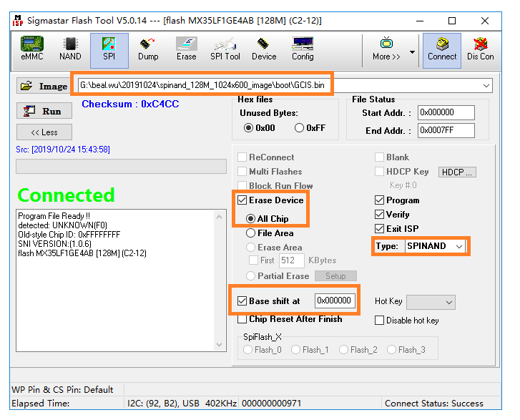Click the log scrollbar up arrow
The height and width of the screenshot is (420, 520).
tap(219, 217)
